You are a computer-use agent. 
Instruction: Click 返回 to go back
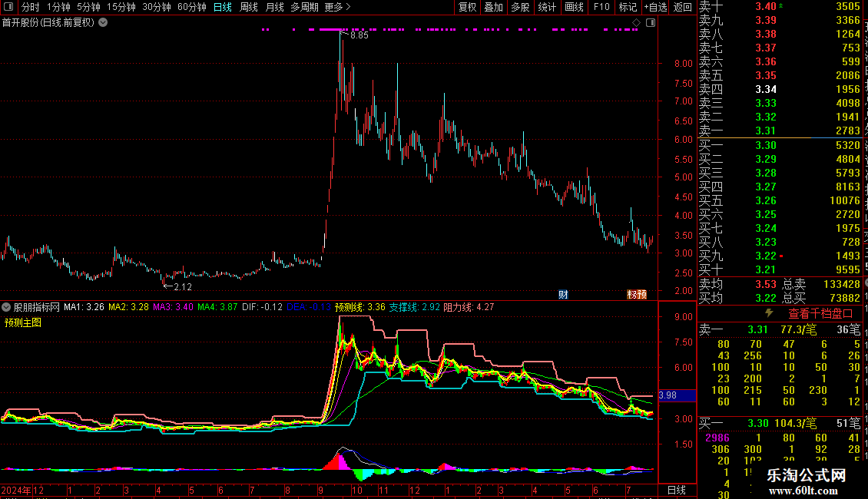coord(683,7)
